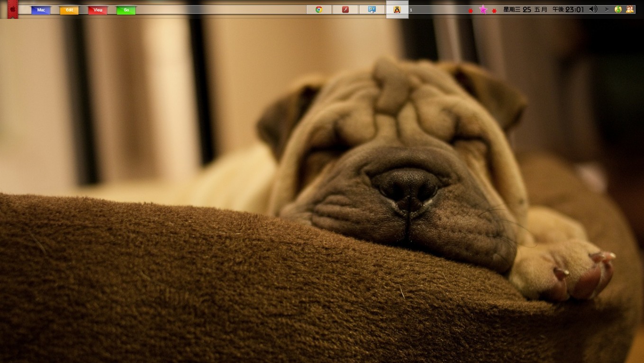Open the speaker volume control
This screenshot has width=644, height=363.
point(593,9)
